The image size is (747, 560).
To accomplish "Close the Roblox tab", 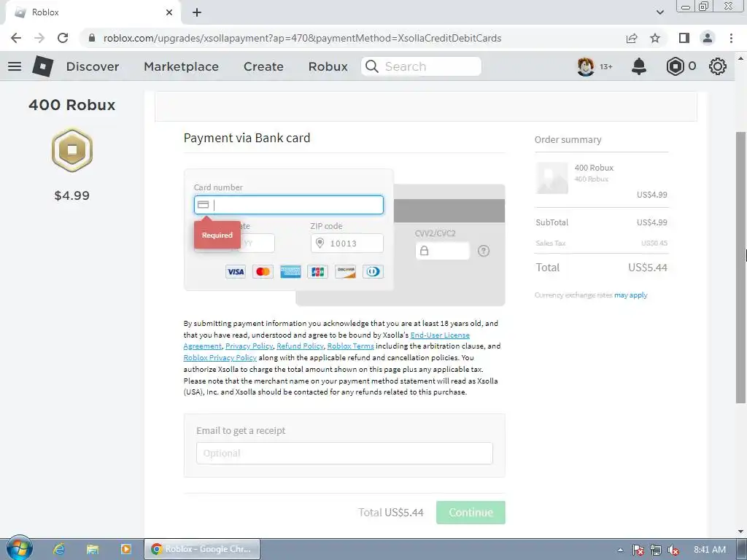I will click(x=169, y=12).
